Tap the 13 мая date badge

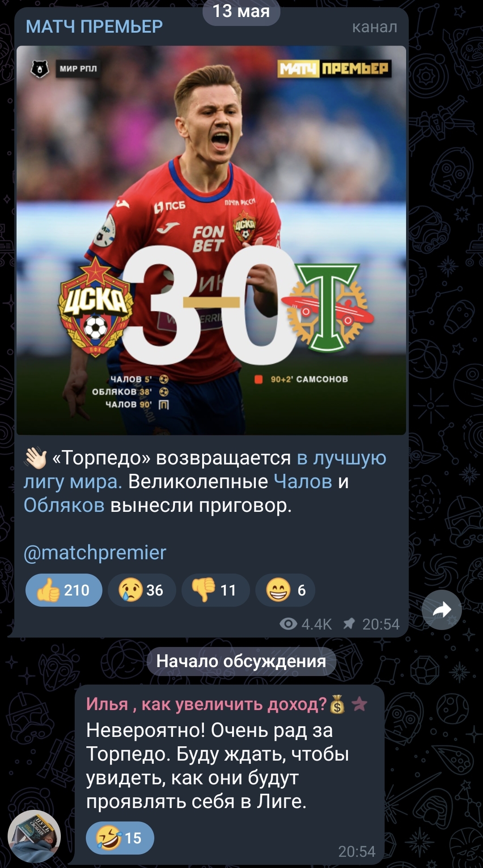tap(241, 11)
